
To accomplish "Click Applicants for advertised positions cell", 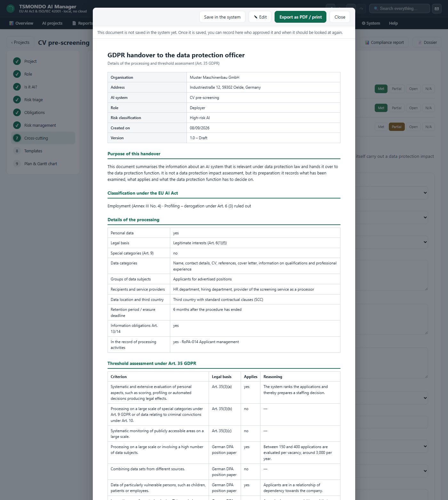I will click(255, 279).
